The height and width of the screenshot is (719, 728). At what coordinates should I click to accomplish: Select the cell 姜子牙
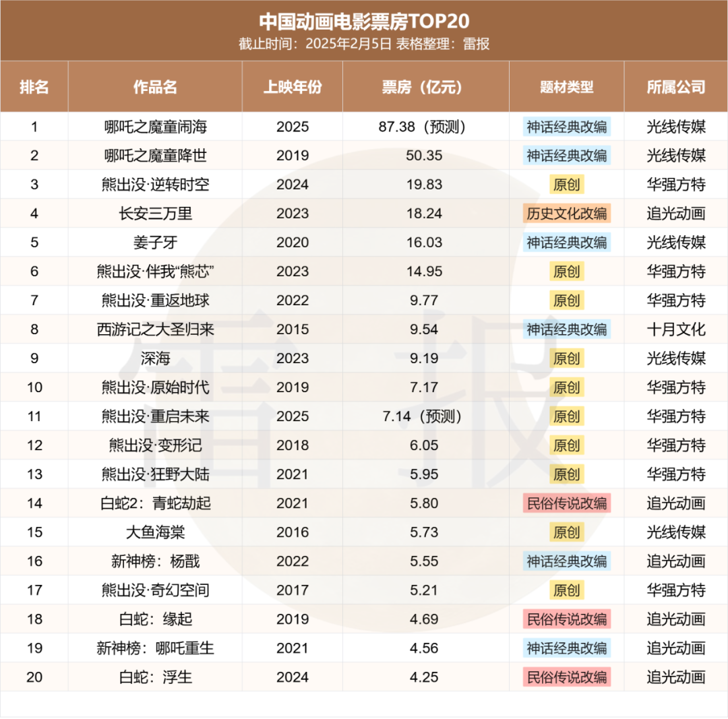(155, 243)
